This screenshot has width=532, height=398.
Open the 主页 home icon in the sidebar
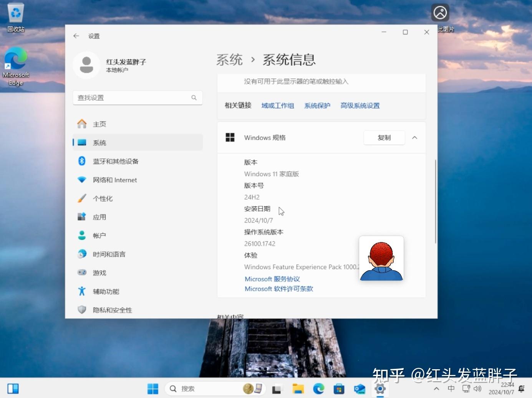82,124
